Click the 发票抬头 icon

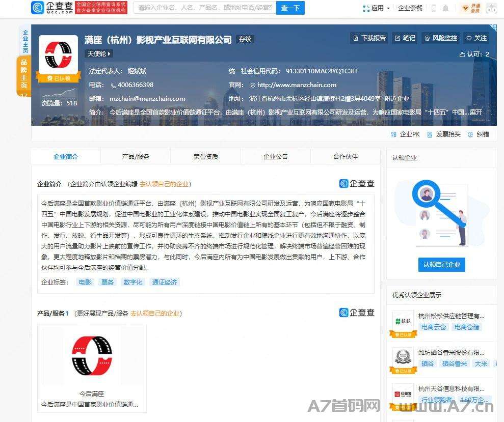click(x=430, y=134)
